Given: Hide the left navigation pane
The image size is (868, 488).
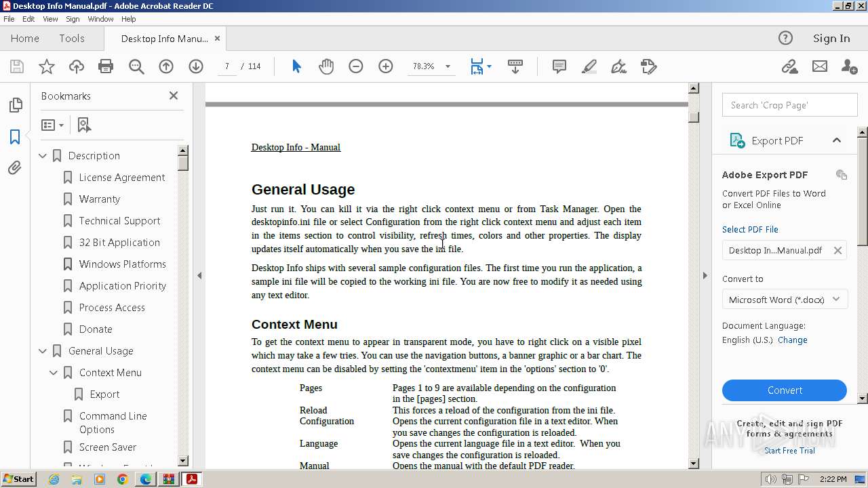Looking at the screenshot, I should (x=199, y=275).
